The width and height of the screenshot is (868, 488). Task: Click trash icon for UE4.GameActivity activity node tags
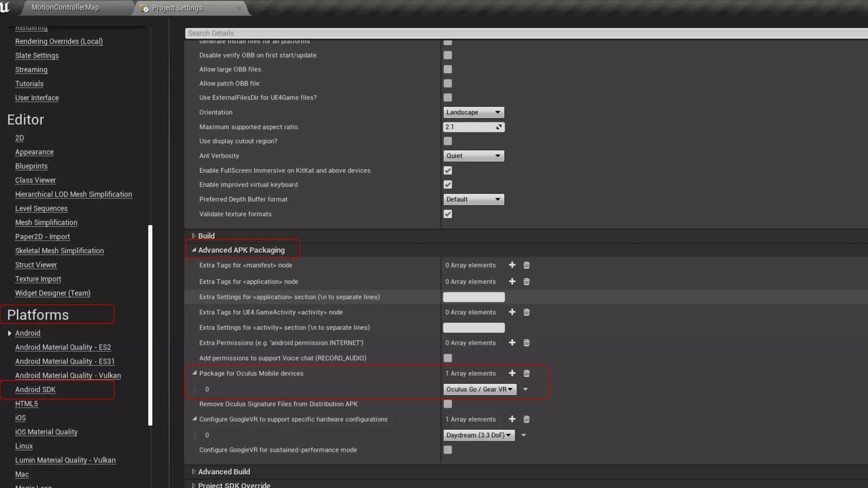point(526,312)
